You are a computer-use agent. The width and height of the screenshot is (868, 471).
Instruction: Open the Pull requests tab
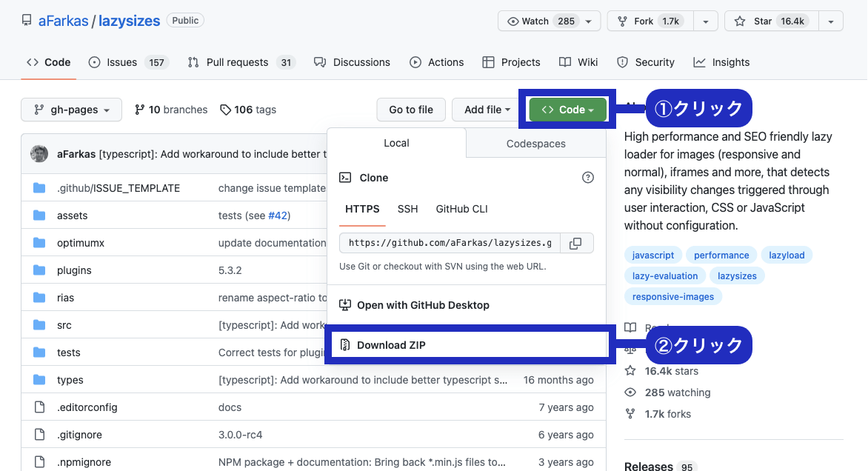point(242,62)
